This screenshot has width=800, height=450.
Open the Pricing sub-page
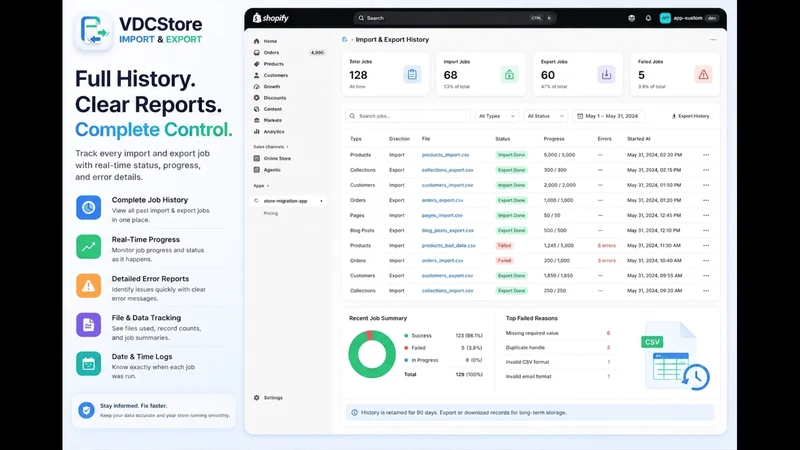(x=271, y=213)
